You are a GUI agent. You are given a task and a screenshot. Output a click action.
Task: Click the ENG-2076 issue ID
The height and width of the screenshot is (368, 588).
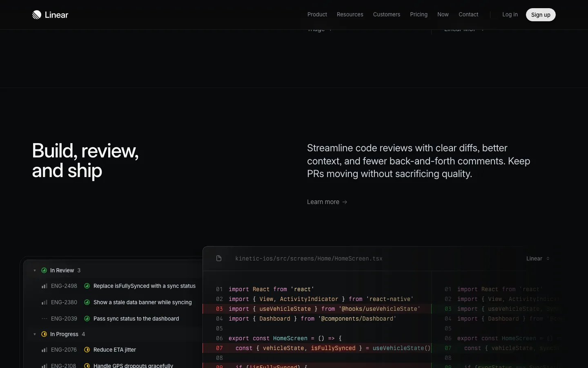click(x=64, y=350)
